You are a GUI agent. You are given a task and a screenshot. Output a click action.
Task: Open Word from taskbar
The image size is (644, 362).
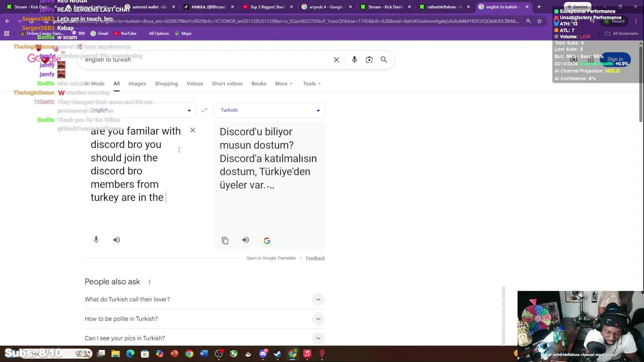204,354
